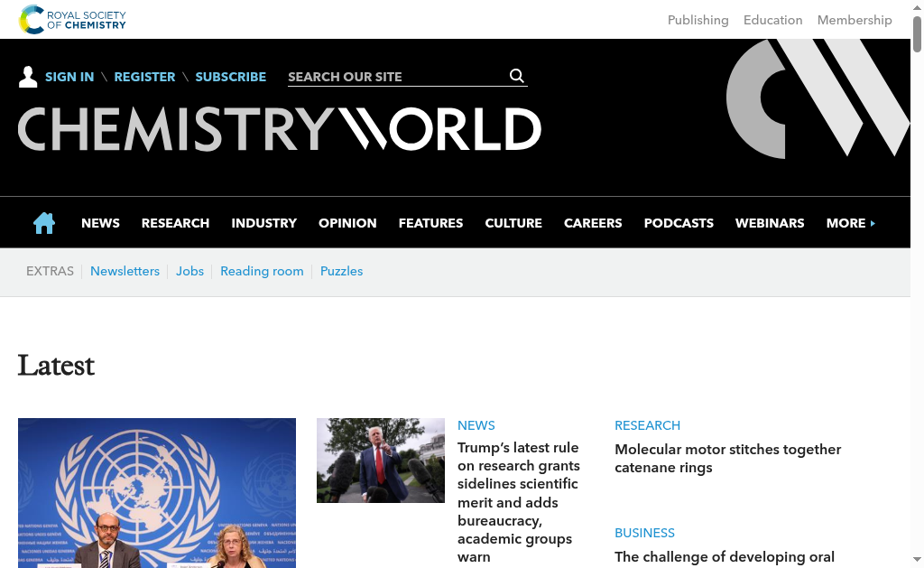Open The challenge of developing oral article
This screenshot has height=568, width=924.
pos(725,557)
